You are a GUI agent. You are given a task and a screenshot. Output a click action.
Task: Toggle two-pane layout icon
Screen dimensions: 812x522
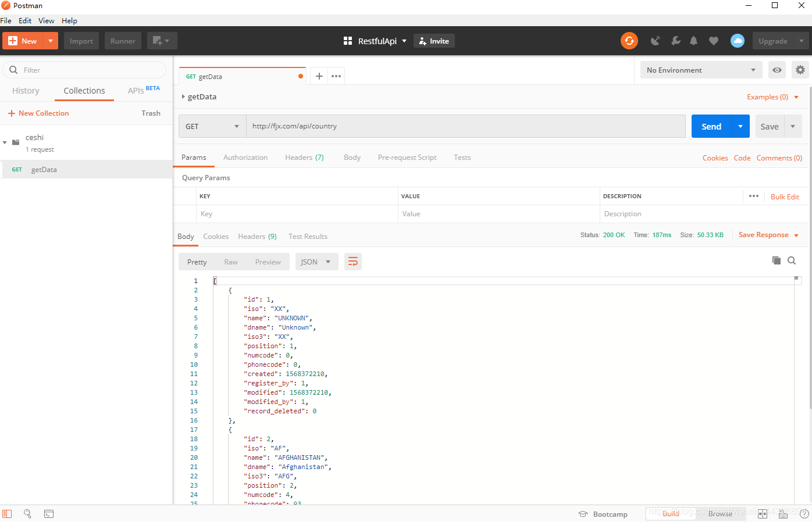763,514
